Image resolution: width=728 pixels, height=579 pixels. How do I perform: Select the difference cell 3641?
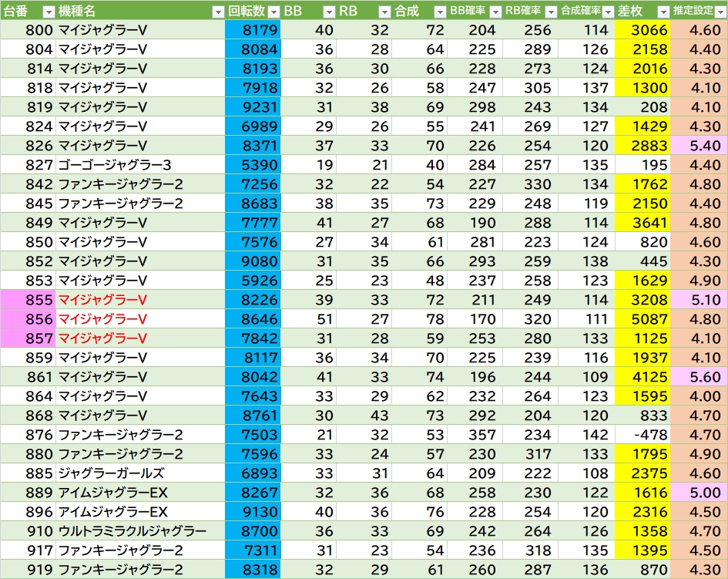tap(642, 223)
